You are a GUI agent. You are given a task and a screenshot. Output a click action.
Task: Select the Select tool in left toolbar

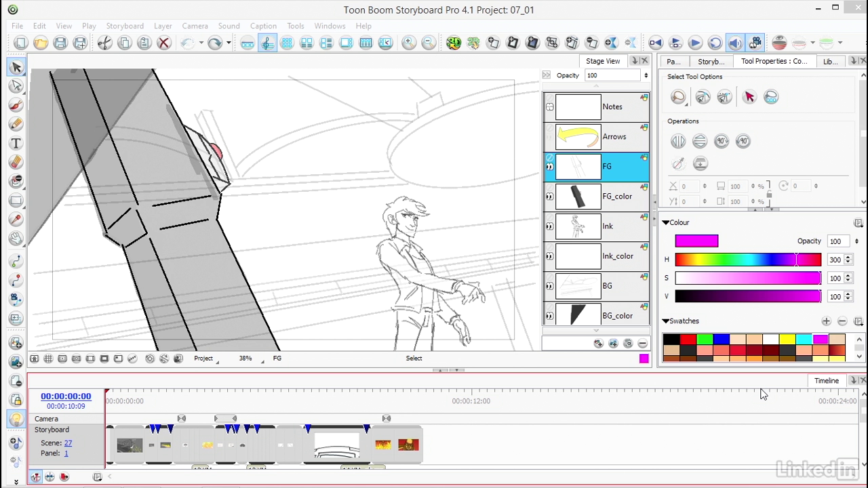click(x=16, y=67)
